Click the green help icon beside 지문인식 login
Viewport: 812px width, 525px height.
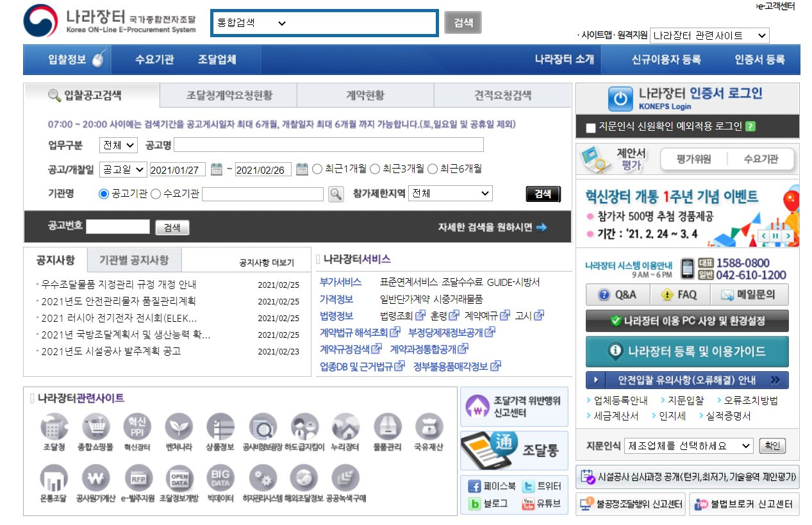(750, 126)
